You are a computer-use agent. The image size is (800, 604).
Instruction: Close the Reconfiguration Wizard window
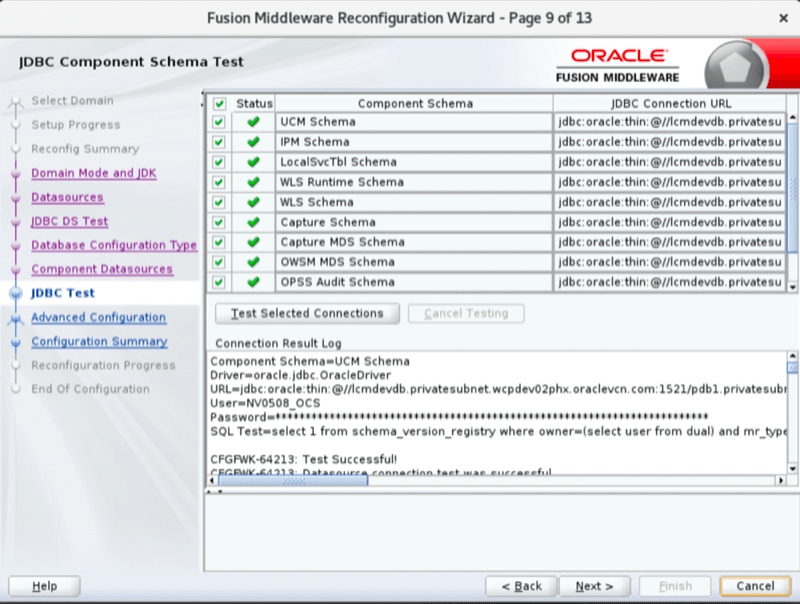[784, 18]
